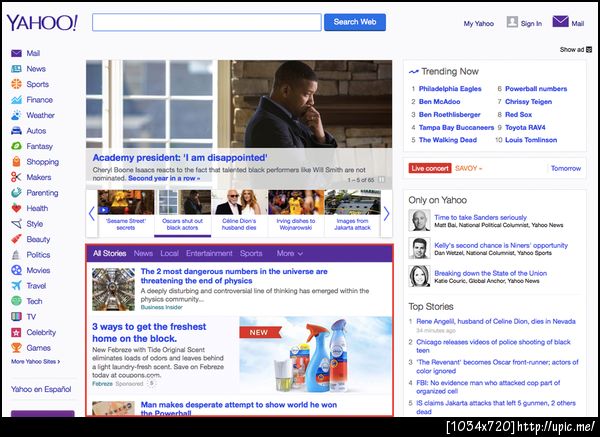Click the Tech globe icon
The image size is (600, 437).
[16, 301]
